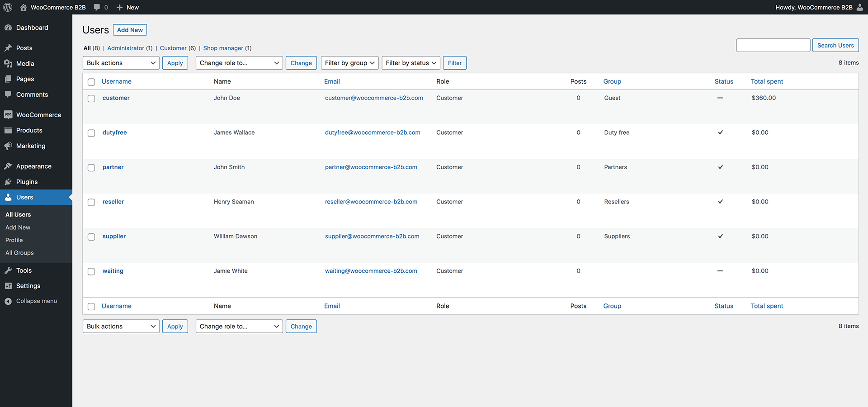Viewport: 868px width, 407px height.
Task: Click the WordPress logo icon
Action: tap(8, 7)
